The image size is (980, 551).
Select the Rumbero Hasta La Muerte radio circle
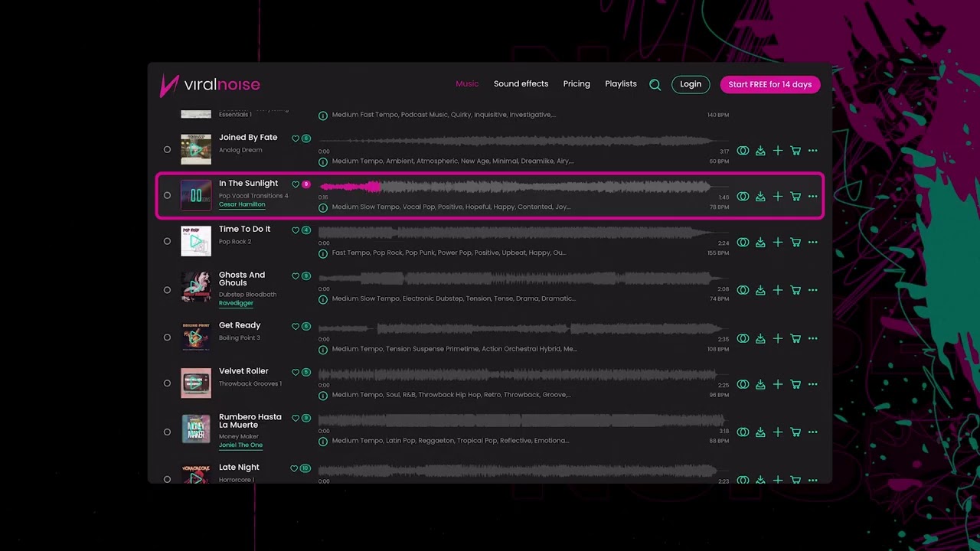pyautogui.click(x=167, y=432)
